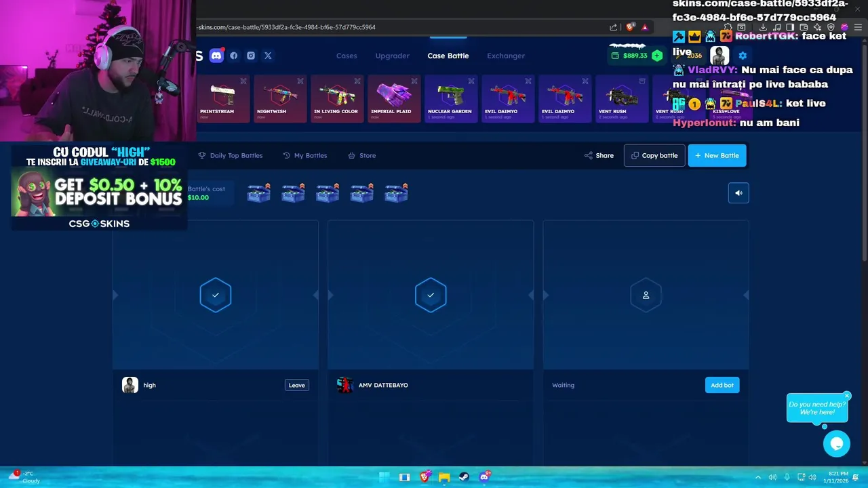868x488 pixels.
Task: Click the ready checkmark hexagon above player high
Action: click(x=216, y=295)
